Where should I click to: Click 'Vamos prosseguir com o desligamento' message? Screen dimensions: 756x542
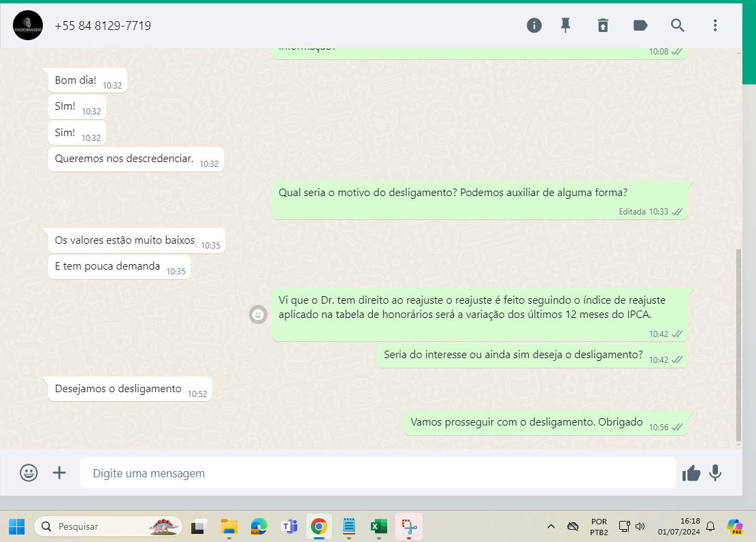(546, 422)
